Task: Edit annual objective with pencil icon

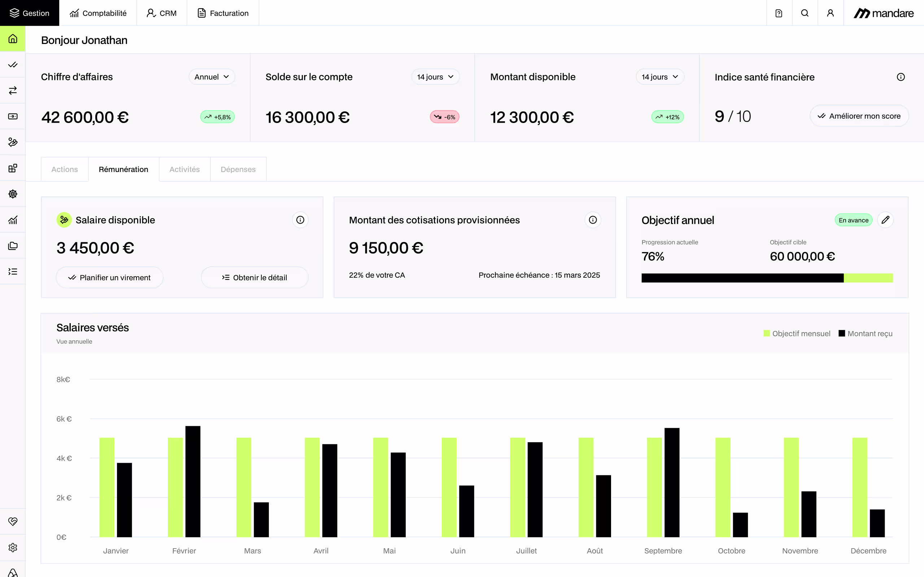Action: point(885,220)
